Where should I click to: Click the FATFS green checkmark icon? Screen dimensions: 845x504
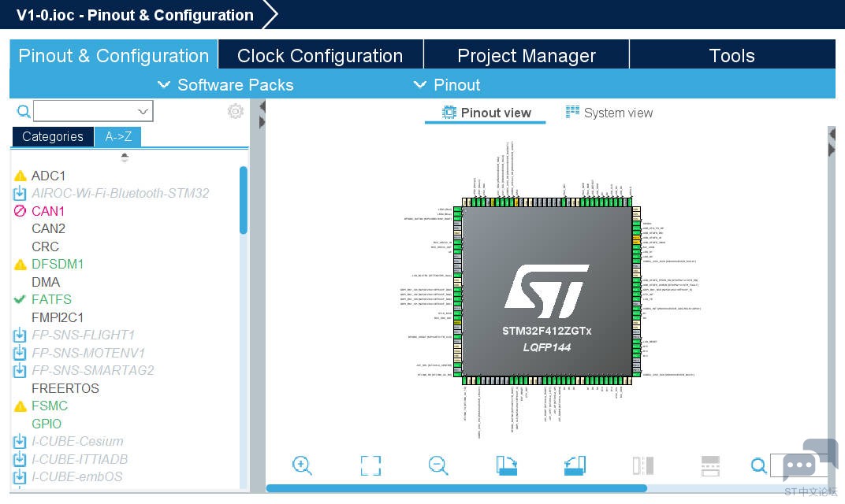click(20, 299)
